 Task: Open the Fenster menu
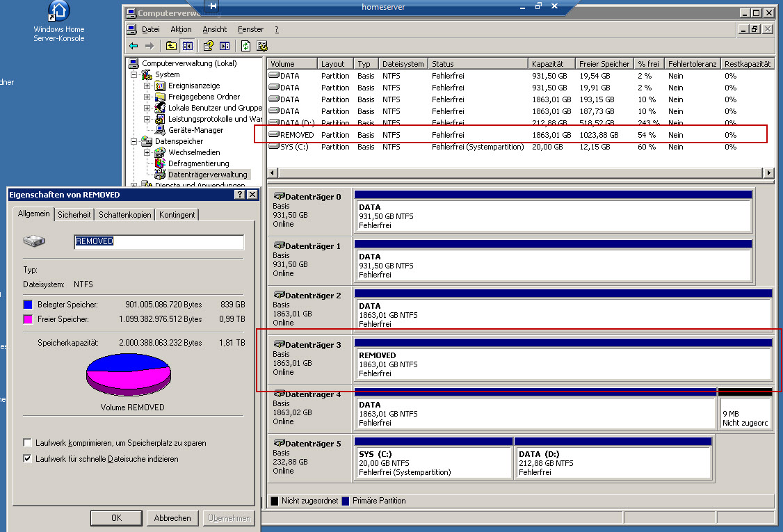coord(250,29)
